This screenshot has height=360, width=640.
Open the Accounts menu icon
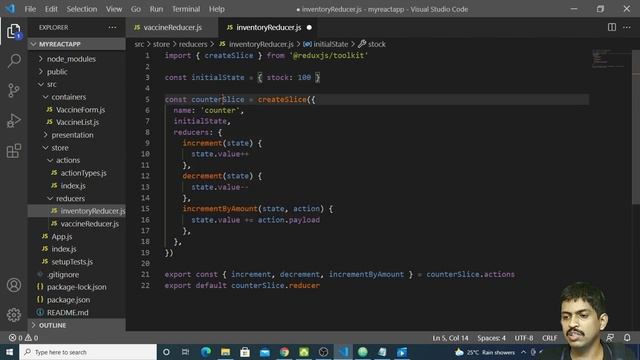[14, 285]
